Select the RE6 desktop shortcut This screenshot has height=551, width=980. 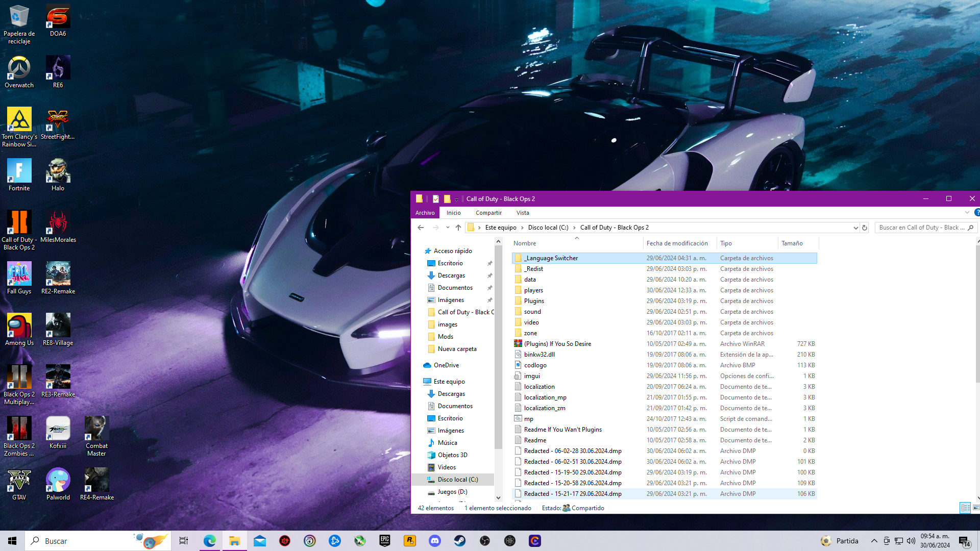pos(58,72)
